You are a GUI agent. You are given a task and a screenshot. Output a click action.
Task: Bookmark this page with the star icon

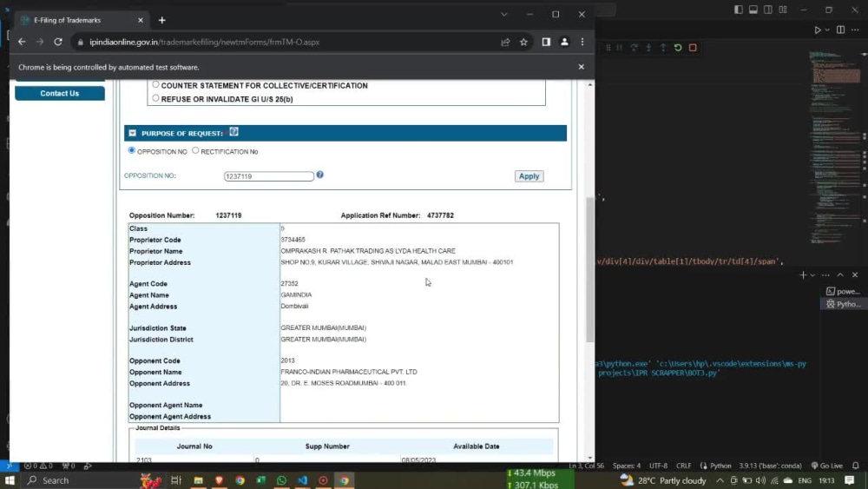[523, 42]
